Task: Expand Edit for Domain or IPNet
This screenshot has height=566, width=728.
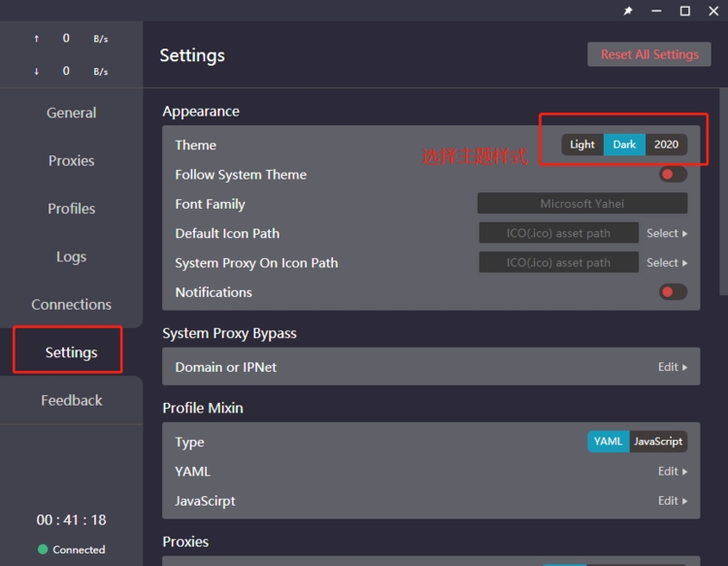Action: pos(672,367)
